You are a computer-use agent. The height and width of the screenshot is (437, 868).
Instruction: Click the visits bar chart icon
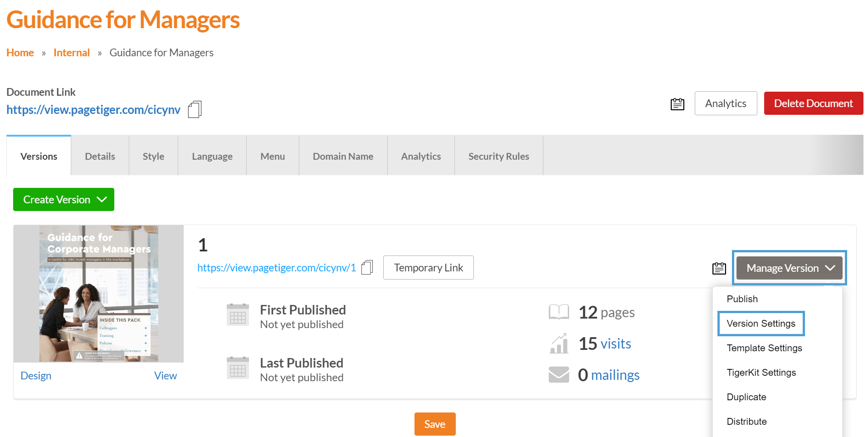559,344
